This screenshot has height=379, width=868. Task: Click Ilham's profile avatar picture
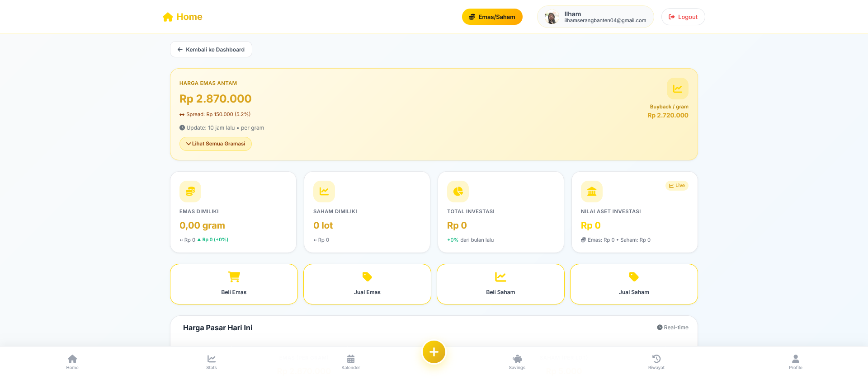552,17
